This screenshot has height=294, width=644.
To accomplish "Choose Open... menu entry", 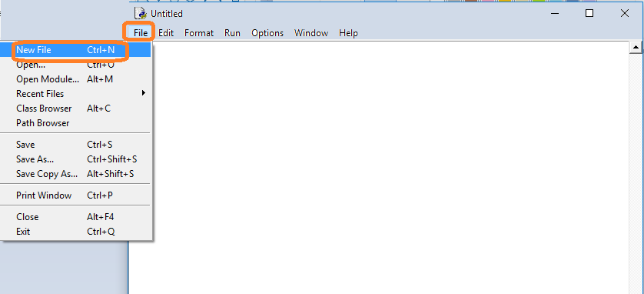I will tap(75, 65).
